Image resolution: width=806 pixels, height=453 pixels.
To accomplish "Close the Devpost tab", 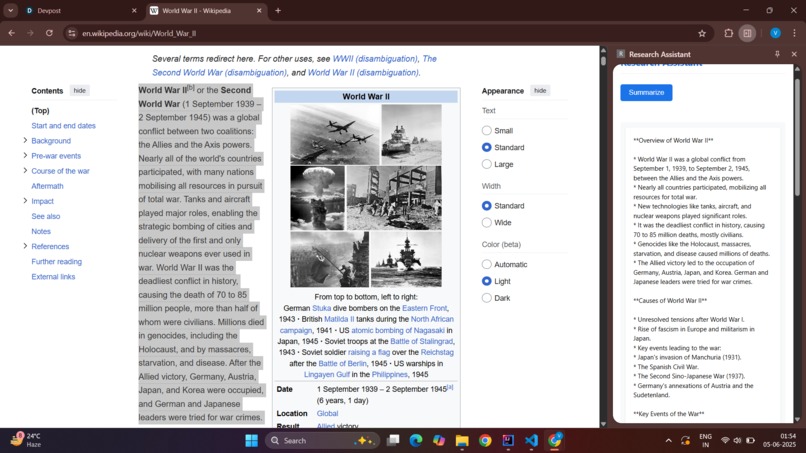I will (x=134, y=10).
